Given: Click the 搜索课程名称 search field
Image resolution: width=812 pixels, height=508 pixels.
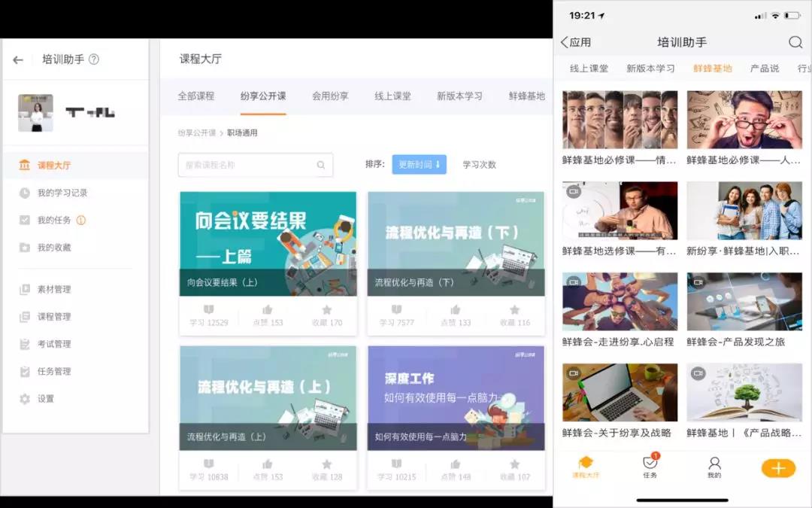Looking at the screenshot, I should coord(247,166).
